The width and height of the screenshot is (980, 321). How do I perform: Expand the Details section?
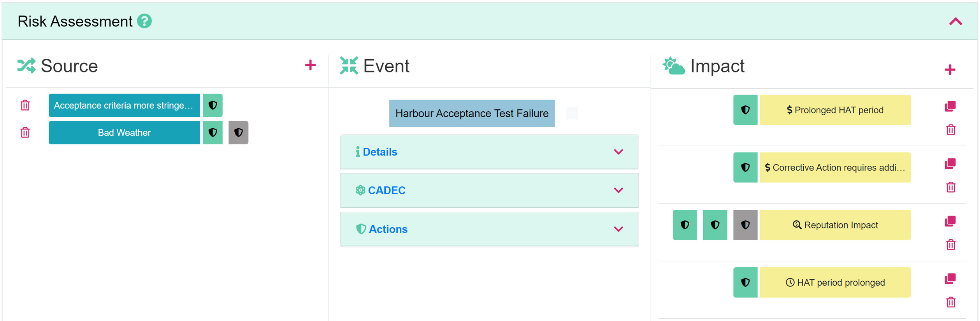[489, 152]
